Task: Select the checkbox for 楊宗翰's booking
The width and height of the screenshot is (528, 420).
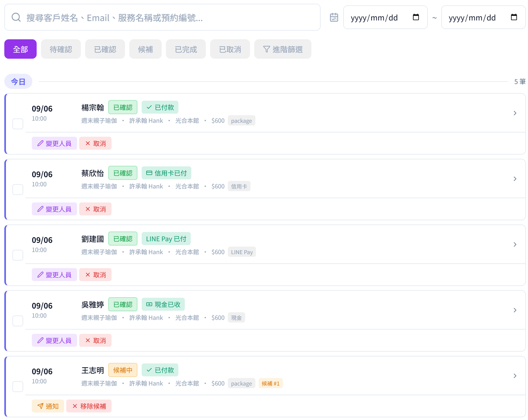Action: click(18, 124)
